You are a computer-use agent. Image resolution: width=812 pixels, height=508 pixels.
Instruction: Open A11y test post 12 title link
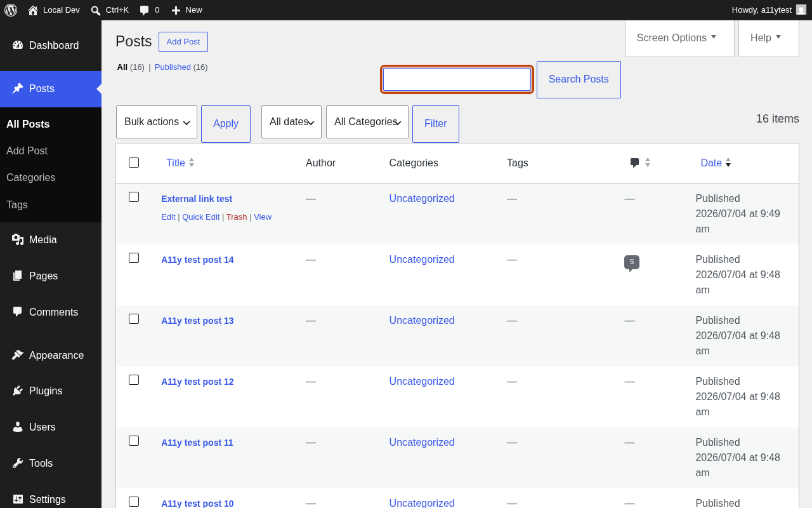tap(197, 382)
